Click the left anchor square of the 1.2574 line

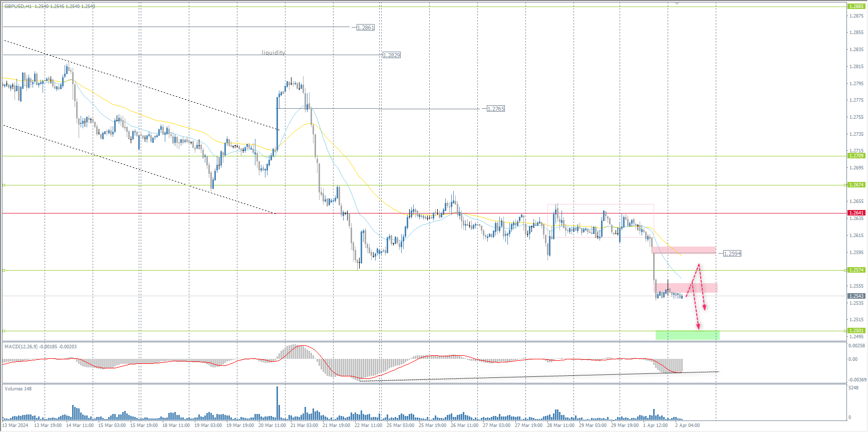pos(4,271)
